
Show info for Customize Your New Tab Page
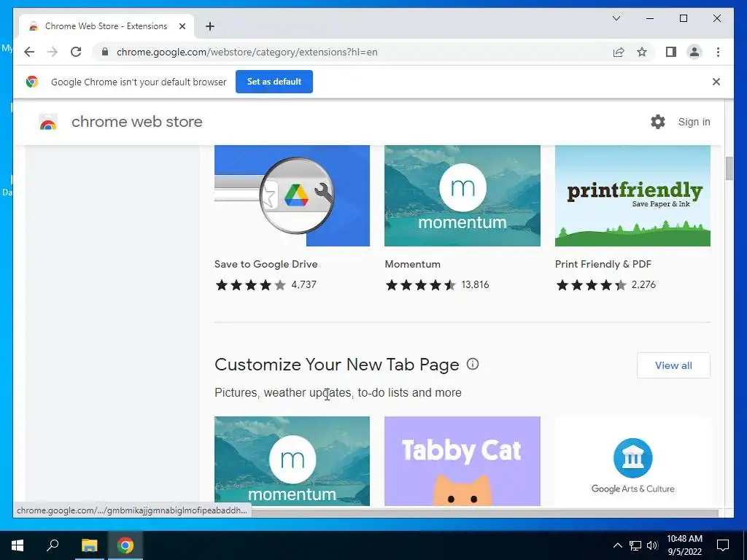coord(472,365)
